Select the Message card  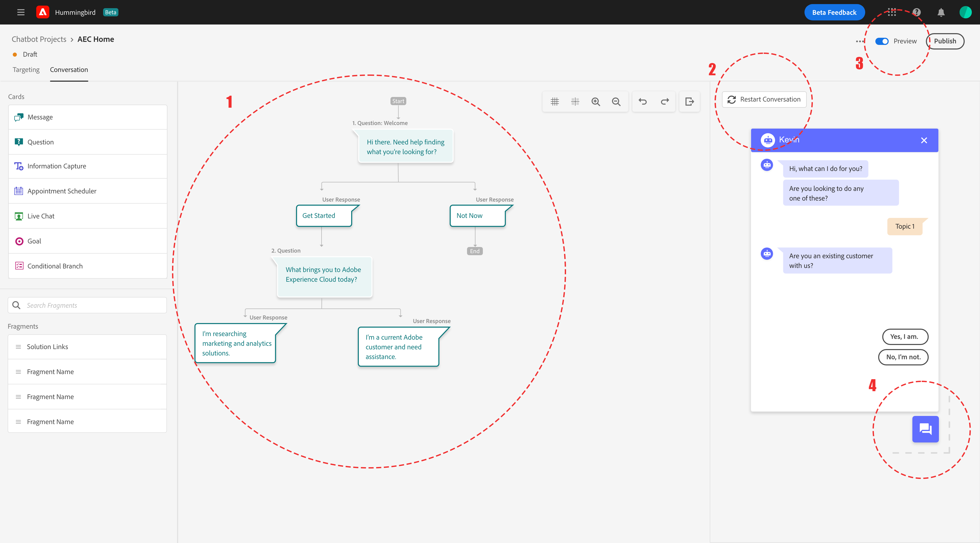pyautogui.click(x=88, y=117)
